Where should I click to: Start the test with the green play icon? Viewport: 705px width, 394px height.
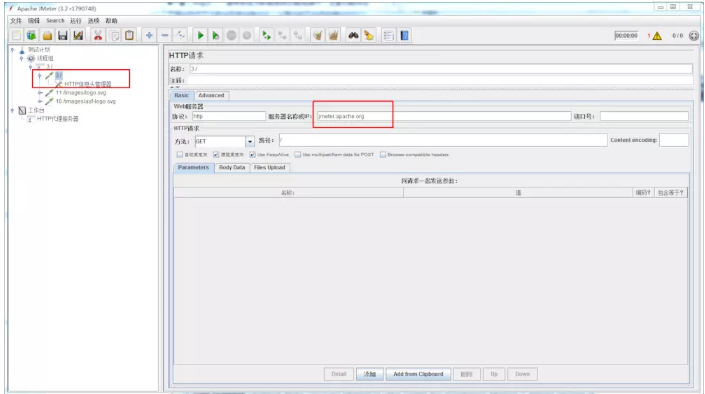pos(201,36)
